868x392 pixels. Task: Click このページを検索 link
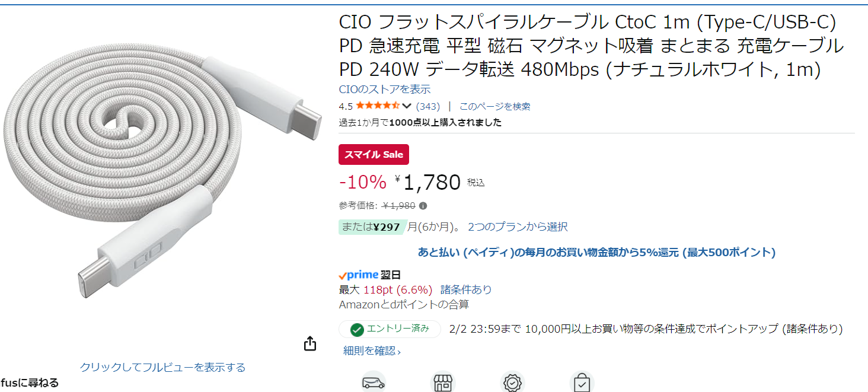494,107
